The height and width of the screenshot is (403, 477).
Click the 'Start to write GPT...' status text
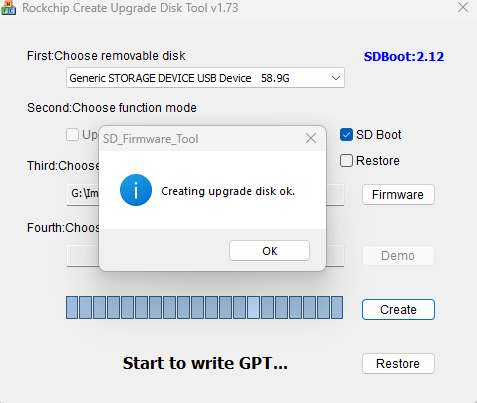(x=205, y=363)
